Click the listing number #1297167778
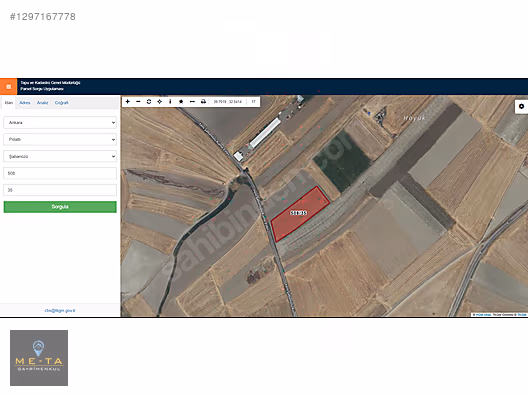The image size is (528, 396). pos(43,17)
